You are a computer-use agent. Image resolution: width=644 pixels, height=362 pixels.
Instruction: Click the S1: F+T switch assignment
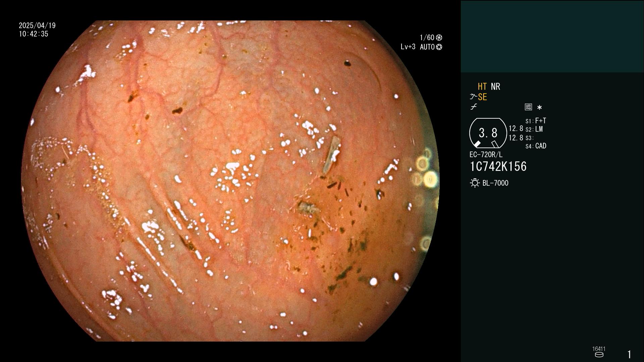click(x=536, y=121)
